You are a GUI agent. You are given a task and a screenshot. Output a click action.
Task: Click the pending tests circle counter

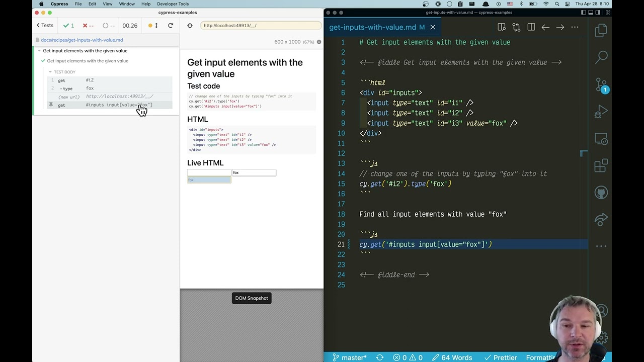click(x=108, y=25)
